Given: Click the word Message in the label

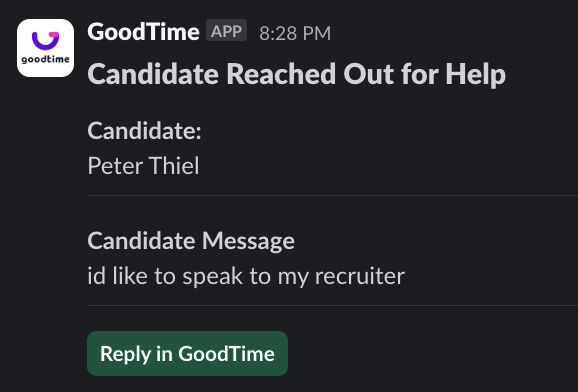Looking at the screenshot, I should (x=248, y=241).
